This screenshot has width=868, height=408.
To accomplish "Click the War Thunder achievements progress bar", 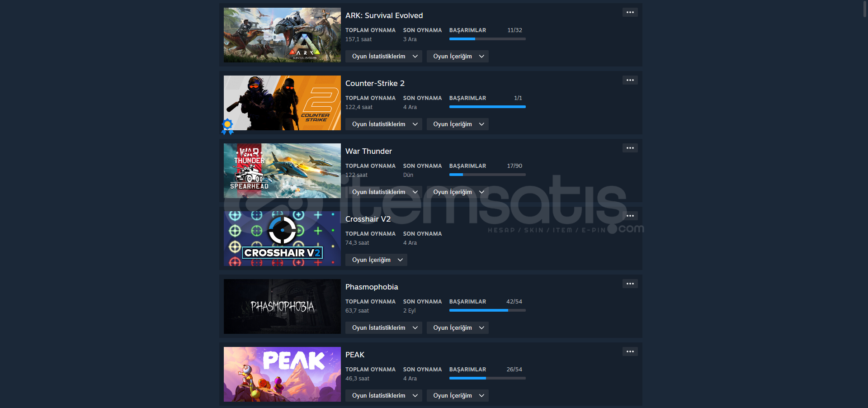I will [x=487, y=175].
